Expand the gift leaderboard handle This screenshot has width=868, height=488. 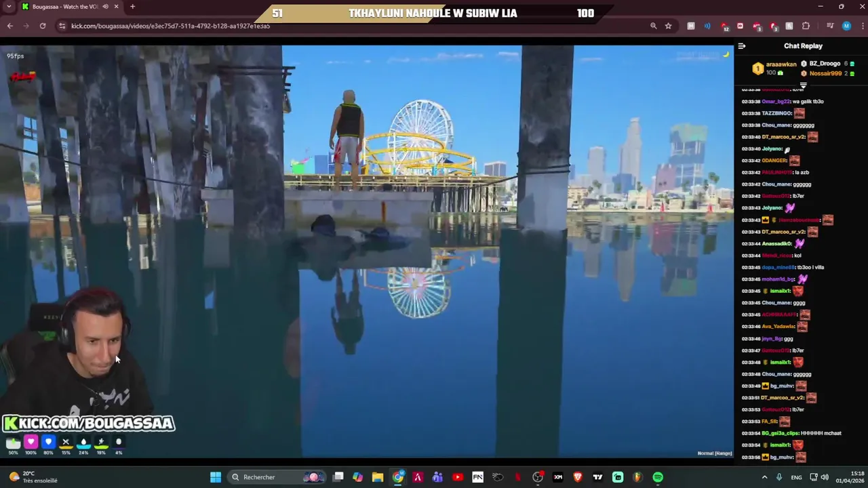coord(804,85)
